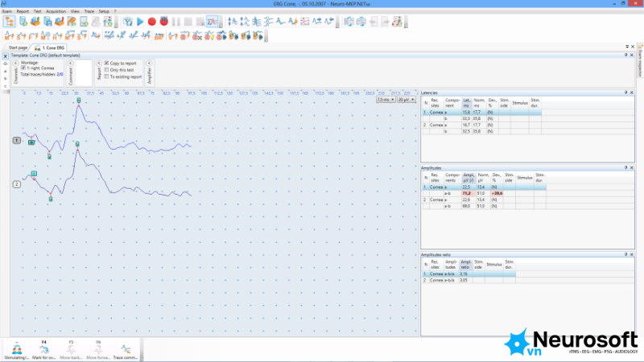Enable the Only this test checkbox
644x362 pixels.
(107, 70)
